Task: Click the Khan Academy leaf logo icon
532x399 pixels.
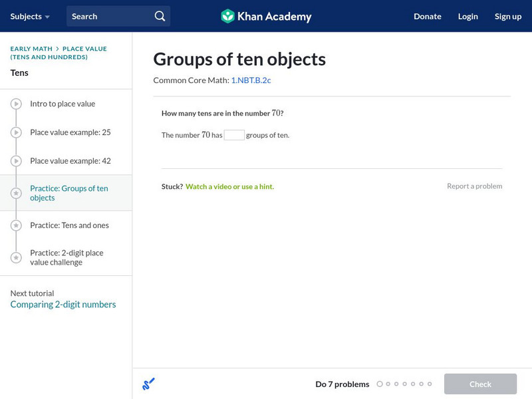Action: (x=229, y=15)
